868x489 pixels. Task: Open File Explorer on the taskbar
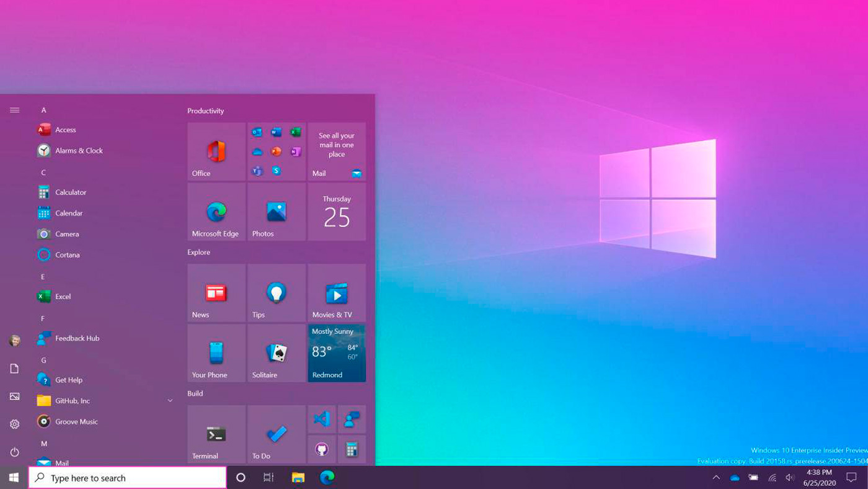pos(298,478)
